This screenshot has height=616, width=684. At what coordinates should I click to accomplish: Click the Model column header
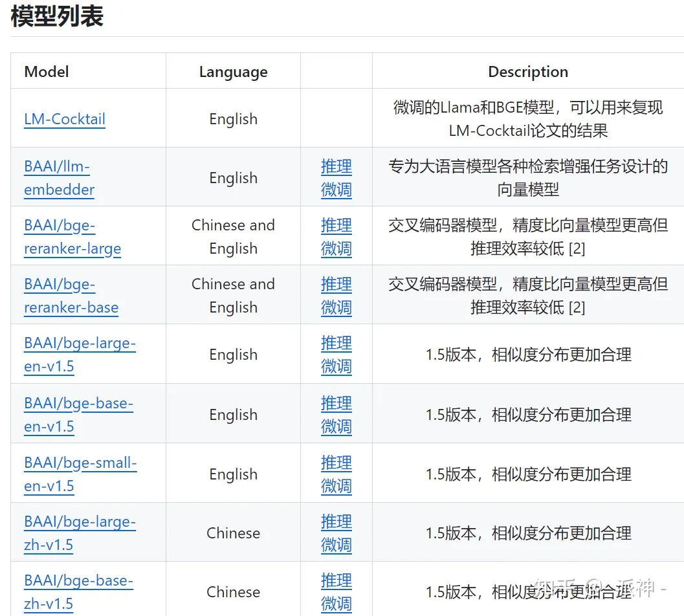click(47, 72)
